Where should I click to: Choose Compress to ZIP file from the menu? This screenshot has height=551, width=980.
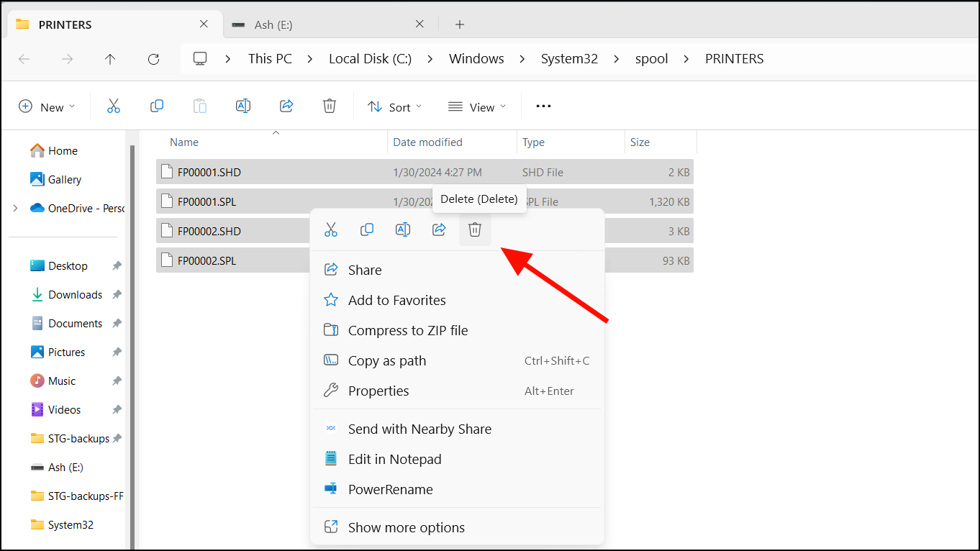pyautogui.click(x=408, y=330)
